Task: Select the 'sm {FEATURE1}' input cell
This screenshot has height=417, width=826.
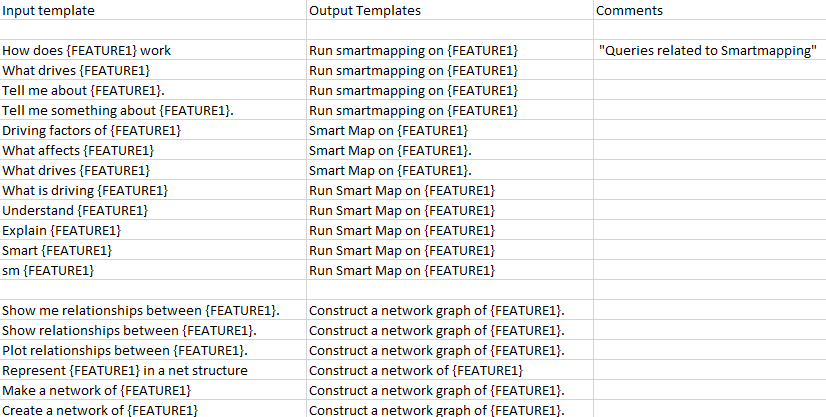Action: click(153, 270)
